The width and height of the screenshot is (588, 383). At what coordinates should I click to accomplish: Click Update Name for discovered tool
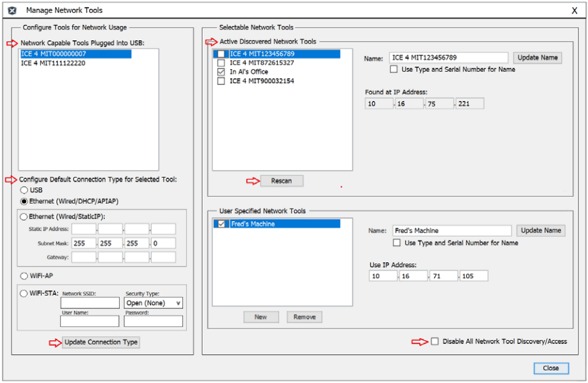[x=537, y=58]
